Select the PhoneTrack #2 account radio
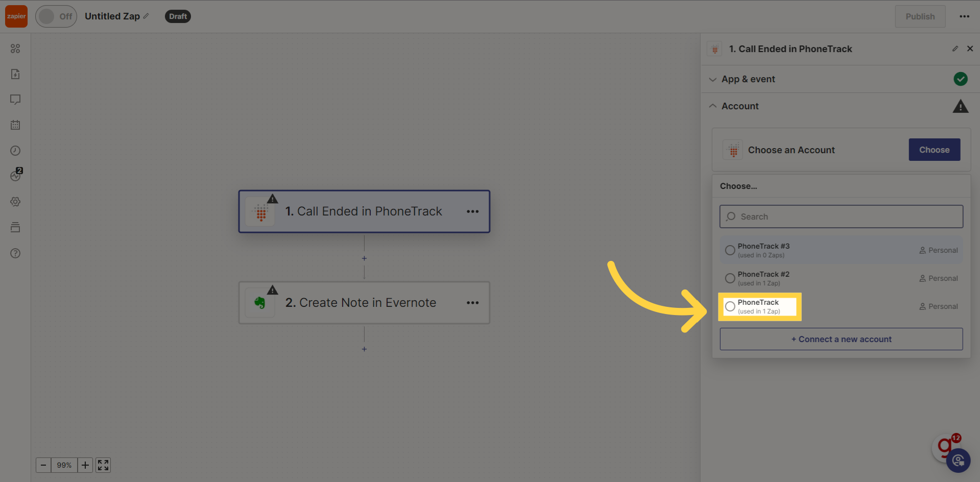Screen dimensions: 980x482 coord(730,278)
